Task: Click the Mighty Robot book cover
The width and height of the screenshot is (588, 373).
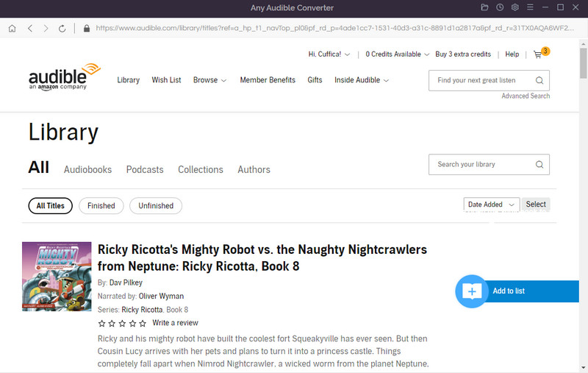Action: coord(57,277)
